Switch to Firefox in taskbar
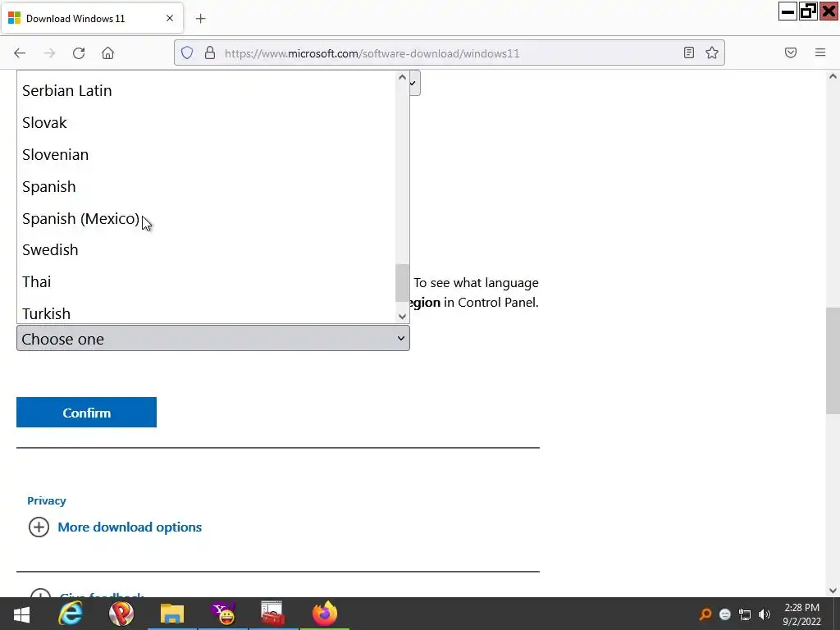The image size is (840, 630). [325, 614]
